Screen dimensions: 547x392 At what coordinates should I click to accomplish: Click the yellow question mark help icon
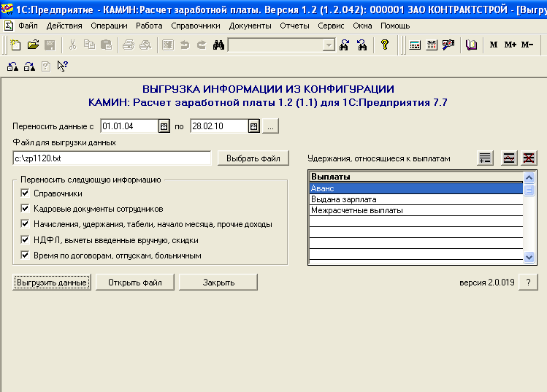[x=385, y=45]
